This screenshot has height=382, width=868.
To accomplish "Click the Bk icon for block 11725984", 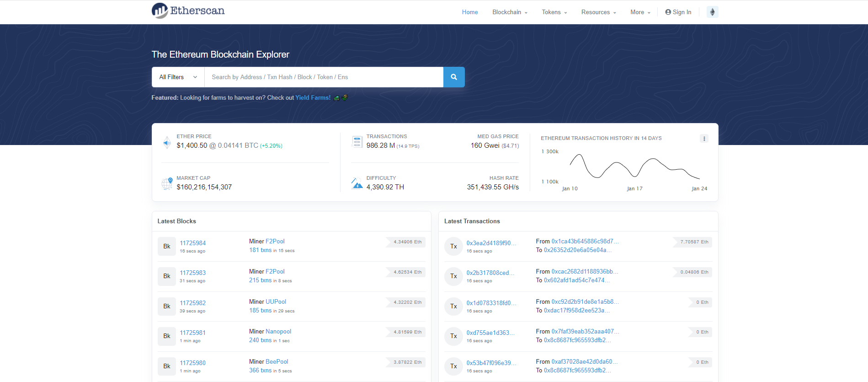I will [x=167, y=246].
